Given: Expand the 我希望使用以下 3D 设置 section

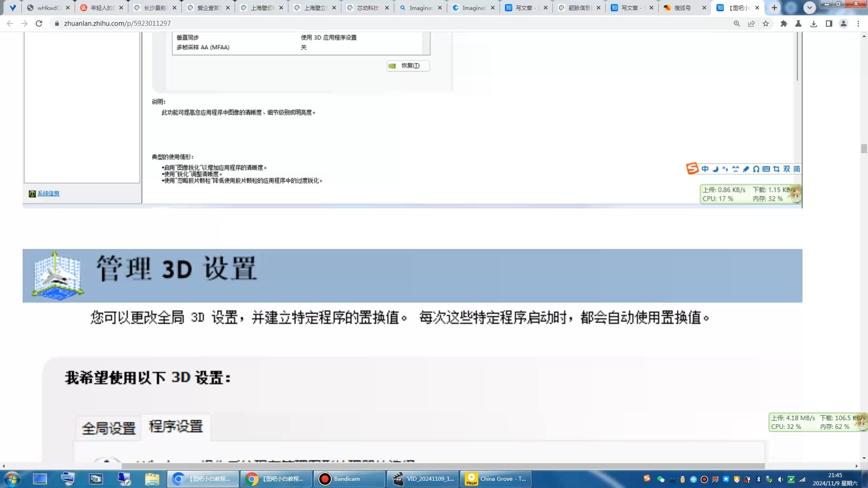Looking at the screenshot, I should (147, 377).
